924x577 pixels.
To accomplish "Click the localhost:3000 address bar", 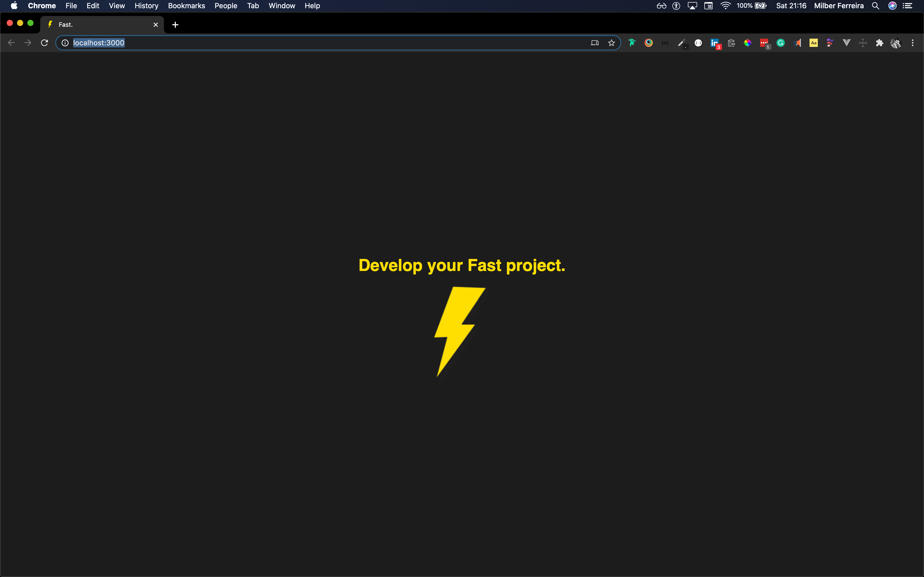I will pos(306,43).
